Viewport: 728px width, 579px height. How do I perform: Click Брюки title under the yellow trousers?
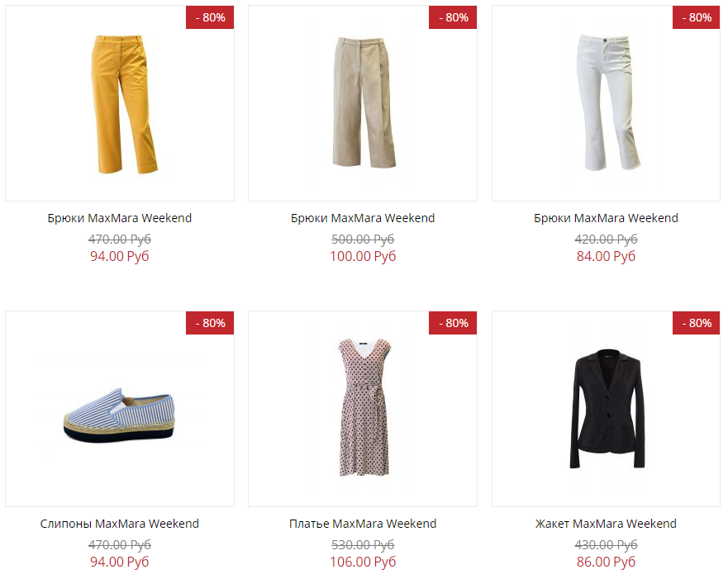[x=120, y=218]
